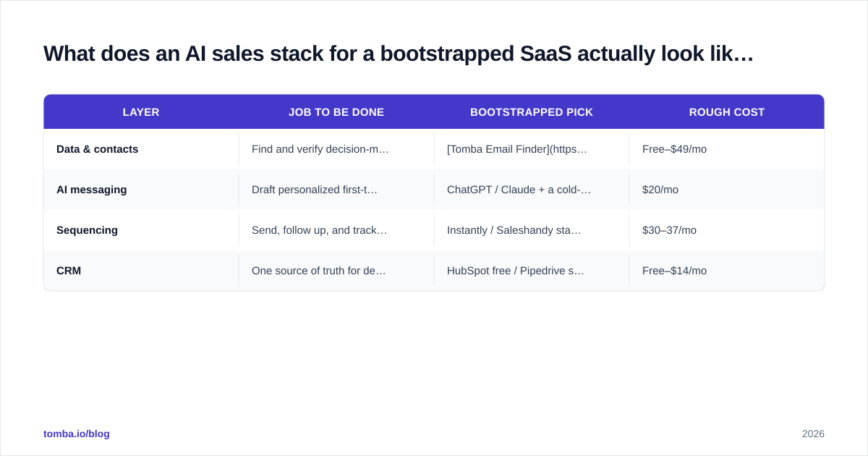
Task: Select the ROUGH COST column header
Action: [x=727, y=112]
